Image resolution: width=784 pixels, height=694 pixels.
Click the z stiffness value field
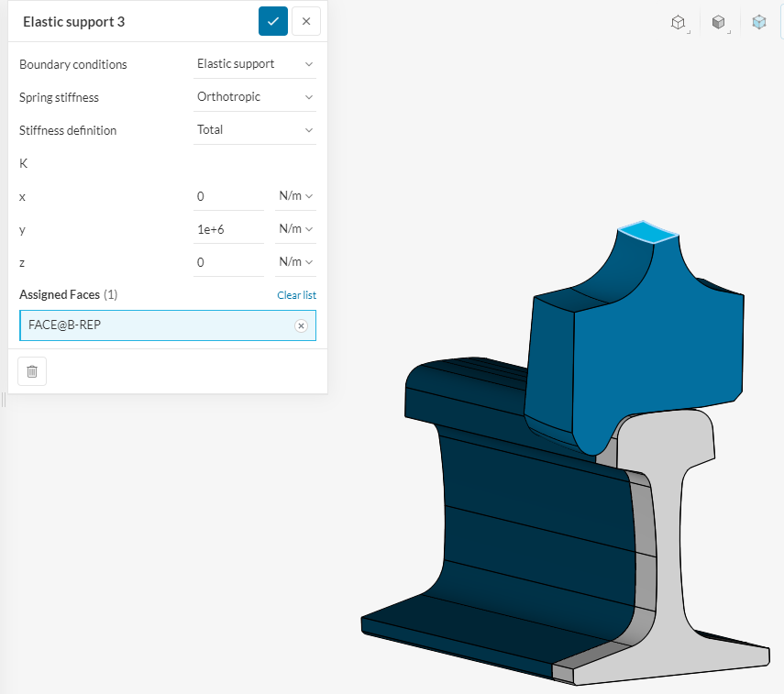click(x=228, y=262)
